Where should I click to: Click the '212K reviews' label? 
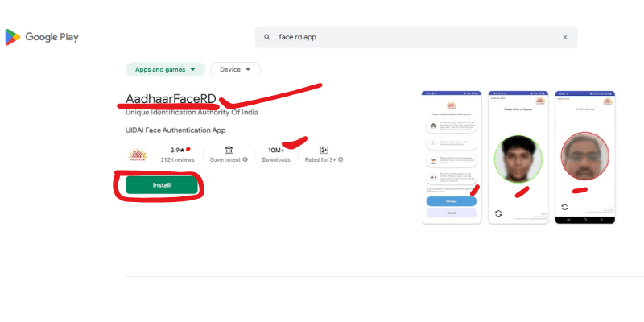pos(177,159)
